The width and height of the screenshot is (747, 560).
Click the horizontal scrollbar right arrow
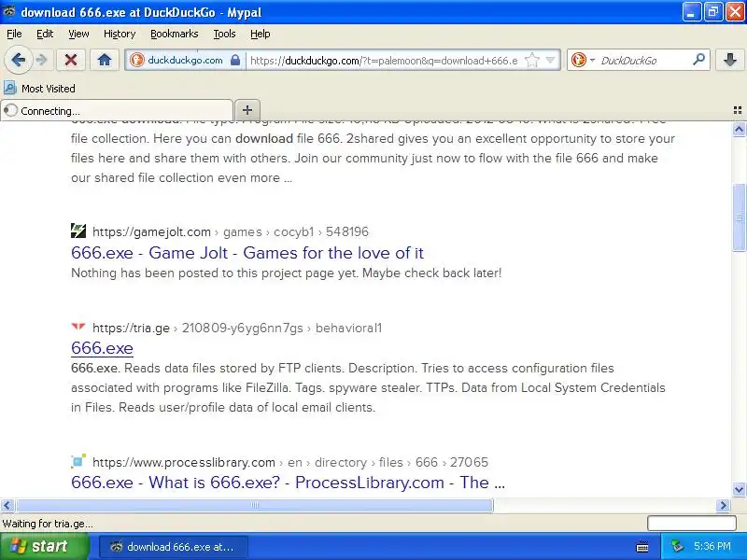pos(723,505)
